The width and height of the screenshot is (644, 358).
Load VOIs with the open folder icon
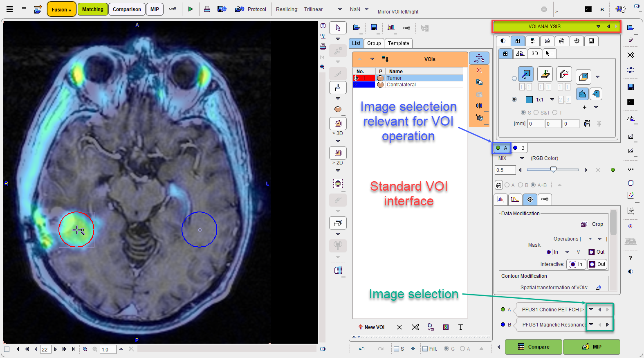[357, 27]
